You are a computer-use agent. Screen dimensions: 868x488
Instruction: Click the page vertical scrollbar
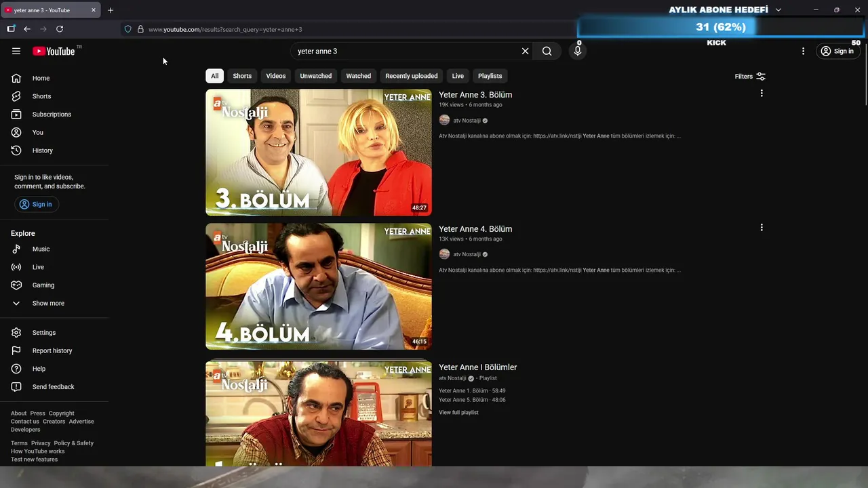pyautogui.click(x=865, y=75)
